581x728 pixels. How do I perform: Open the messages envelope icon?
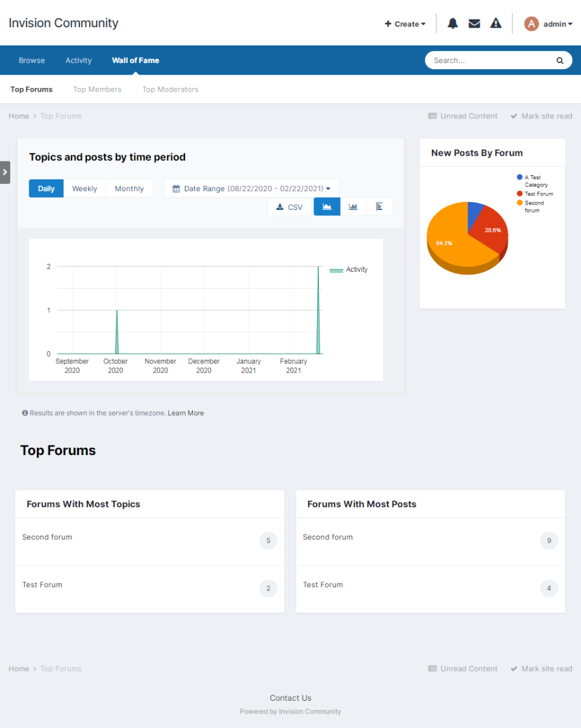(474, 24)
